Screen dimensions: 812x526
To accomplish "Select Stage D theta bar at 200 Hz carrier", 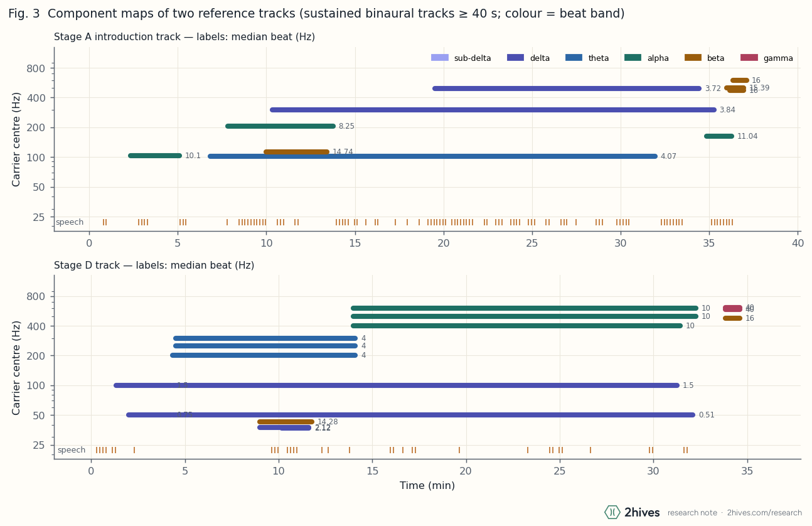I will pyautogui.click(x=264, y=355).
